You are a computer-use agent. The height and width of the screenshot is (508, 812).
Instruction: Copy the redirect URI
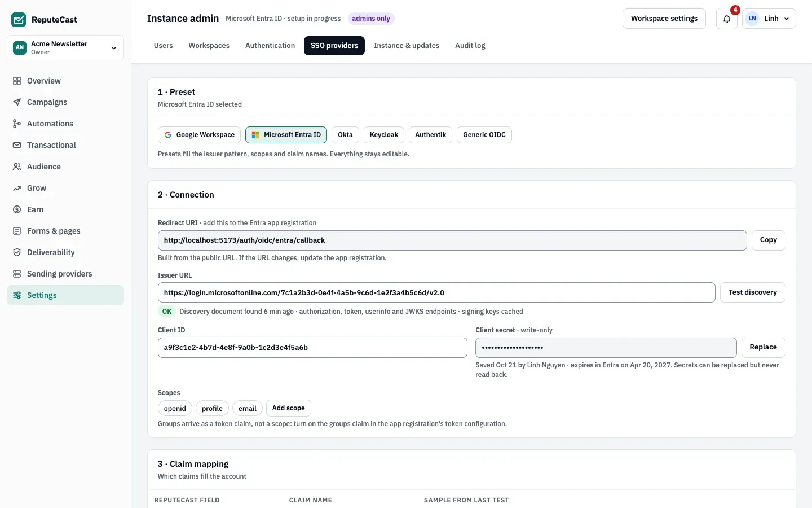click(769, 240)
